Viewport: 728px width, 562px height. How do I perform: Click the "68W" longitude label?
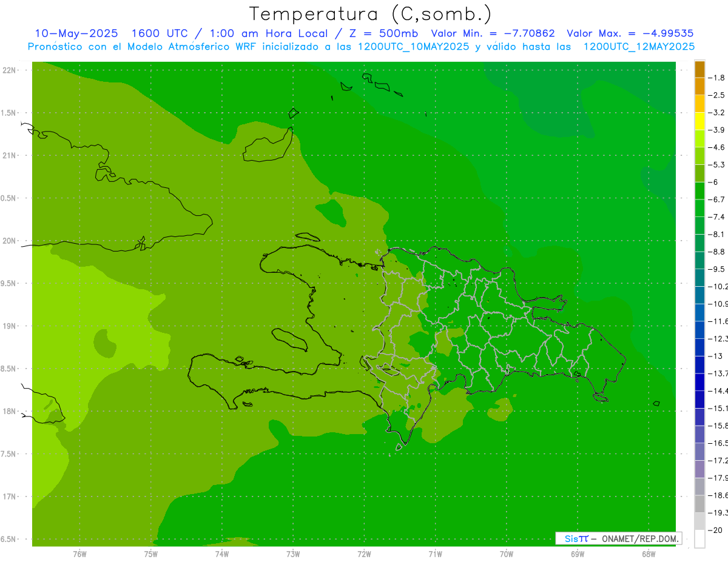649,554
